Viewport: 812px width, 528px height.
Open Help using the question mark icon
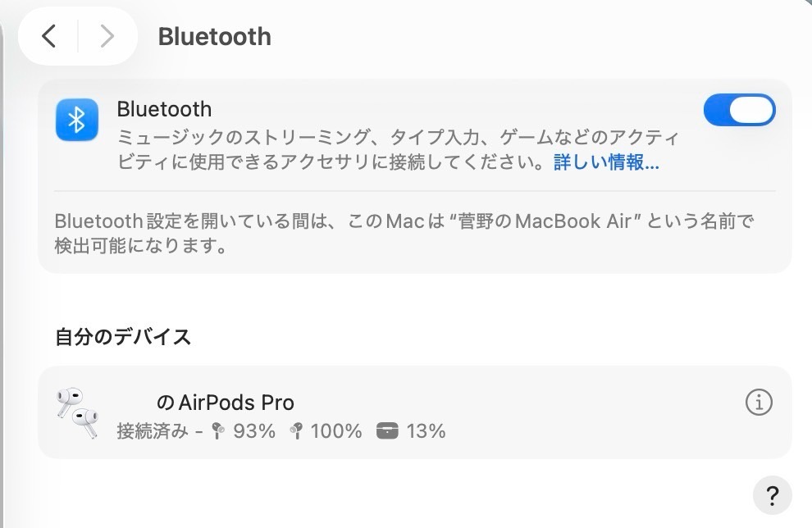pos(772,495)
